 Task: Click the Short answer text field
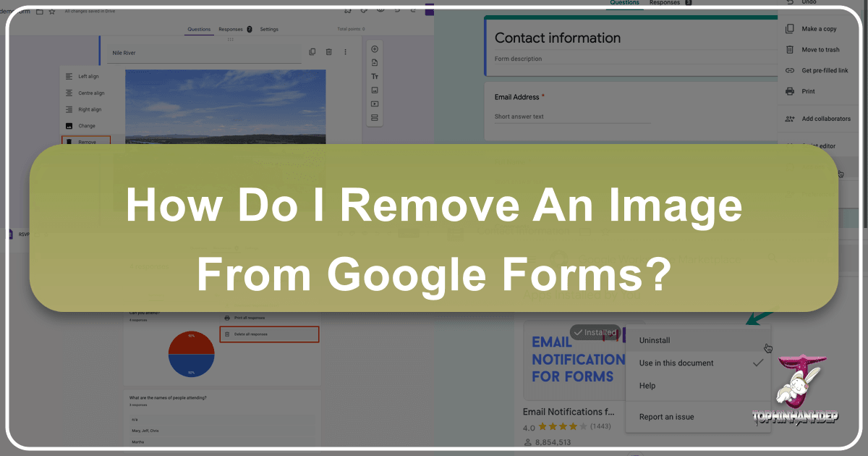[x=571, y=117]
